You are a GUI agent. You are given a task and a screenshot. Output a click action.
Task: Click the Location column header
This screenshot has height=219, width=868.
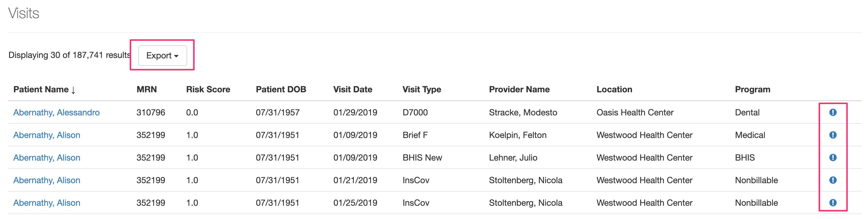tap(614, 89)
